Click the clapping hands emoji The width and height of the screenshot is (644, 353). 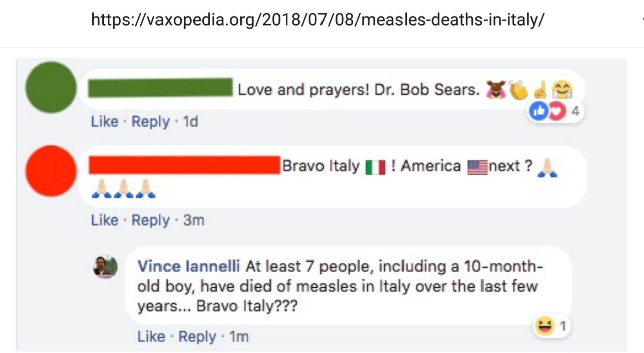pyautogui.click(x=517, y=90)
